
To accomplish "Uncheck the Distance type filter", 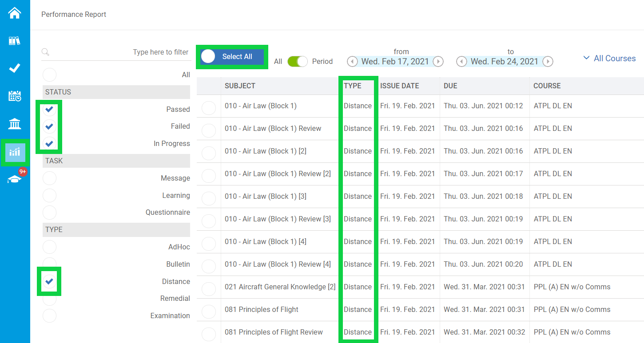I will point(49,281).
